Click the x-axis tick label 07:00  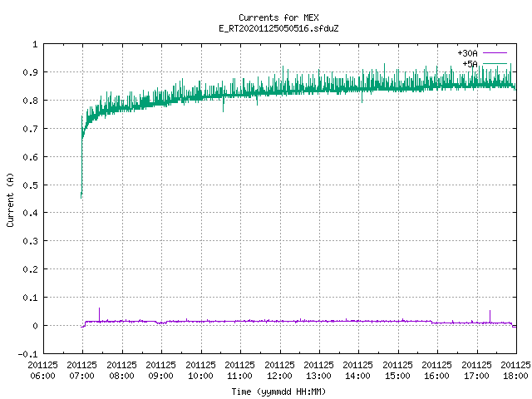pyautogui.click(x=81, y=376)
